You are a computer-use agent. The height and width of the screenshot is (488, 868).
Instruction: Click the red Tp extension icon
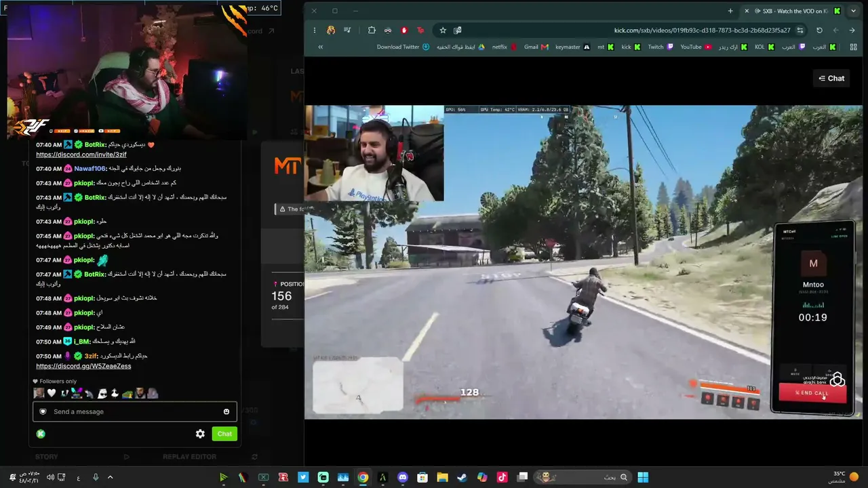click(x=420, y=30)
